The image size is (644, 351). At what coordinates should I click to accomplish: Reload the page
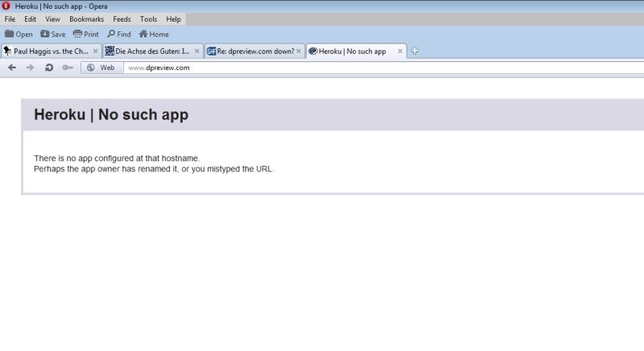[x=49, y=68]
